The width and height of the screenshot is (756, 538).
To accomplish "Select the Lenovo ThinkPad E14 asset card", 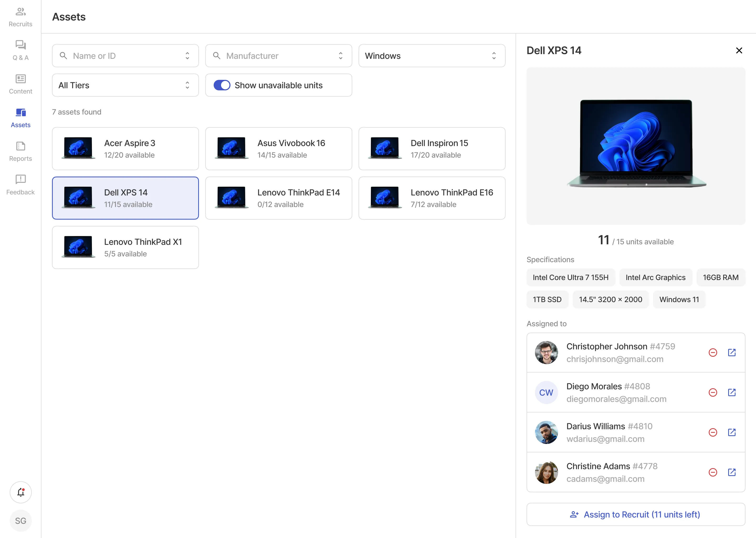I will click(x=278, y=198).
